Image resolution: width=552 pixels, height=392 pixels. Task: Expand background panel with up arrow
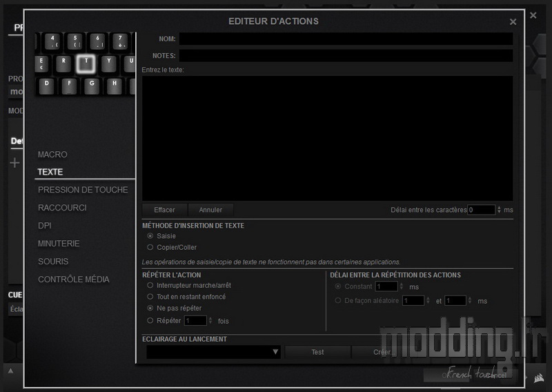[10, 371]
